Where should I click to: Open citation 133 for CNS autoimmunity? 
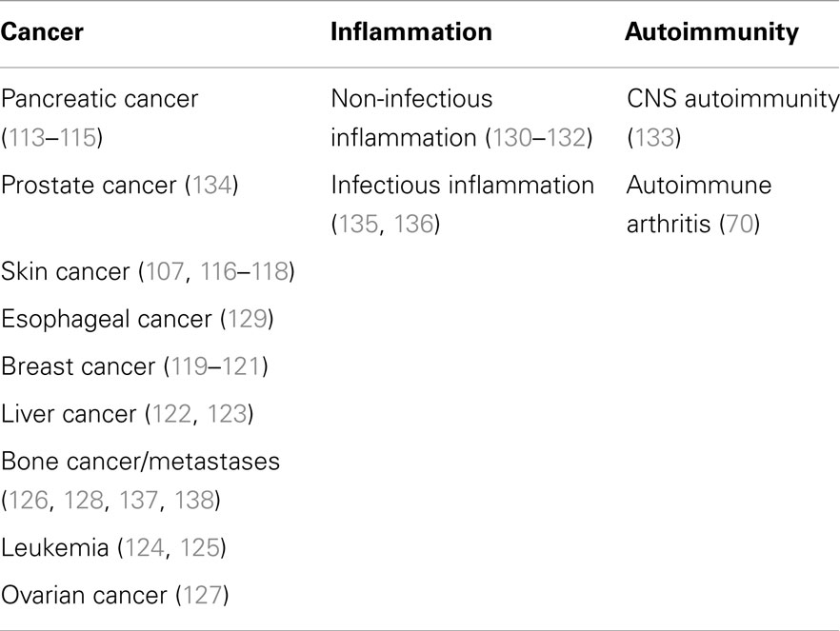654,138
